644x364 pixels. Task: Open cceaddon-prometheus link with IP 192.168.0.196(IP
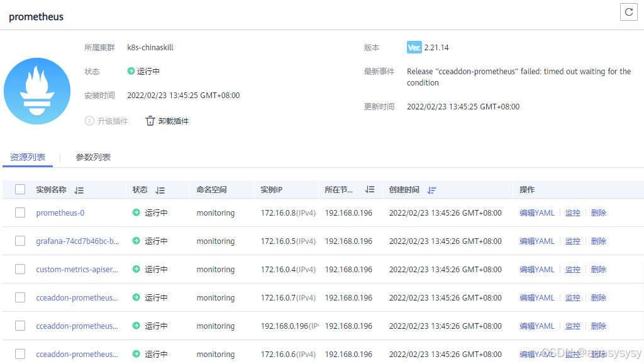click(77, 326)
